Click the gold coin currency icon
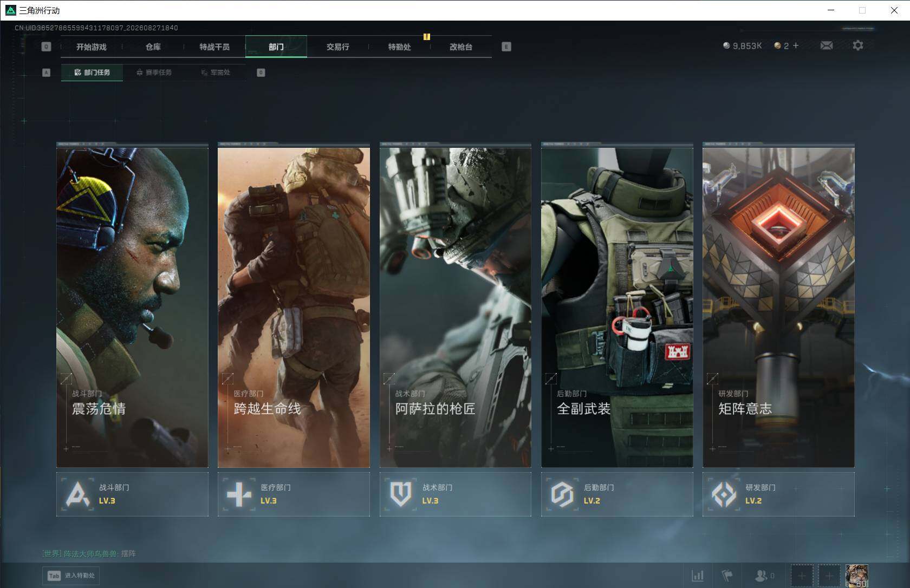 pyautogui.click(x=777, y=45)
